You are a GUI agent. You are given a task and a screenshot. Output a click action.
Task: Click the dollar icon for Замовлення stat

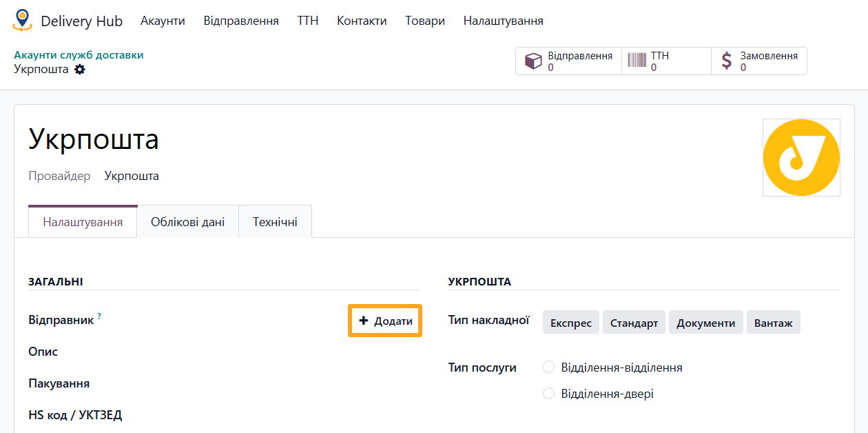click(727, 61)
